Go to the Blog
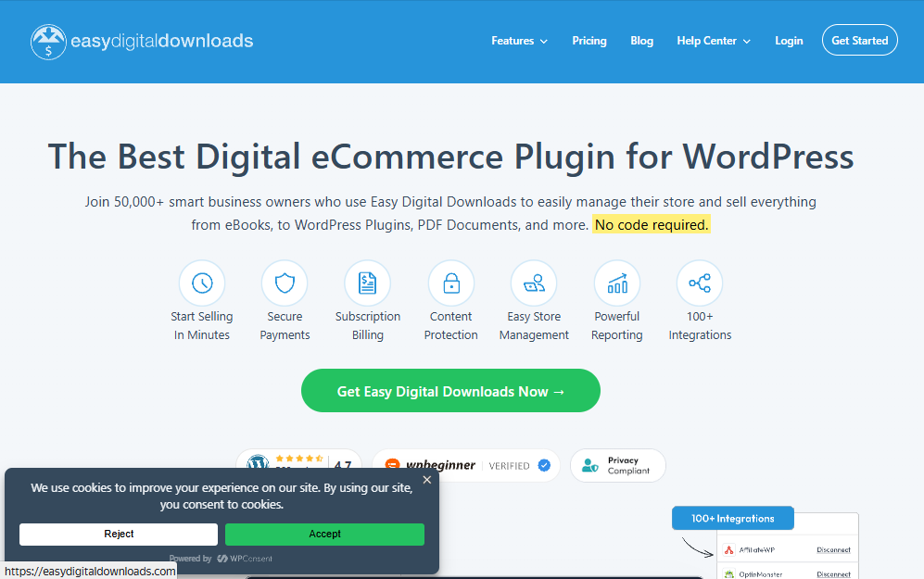 coord(641,41)
